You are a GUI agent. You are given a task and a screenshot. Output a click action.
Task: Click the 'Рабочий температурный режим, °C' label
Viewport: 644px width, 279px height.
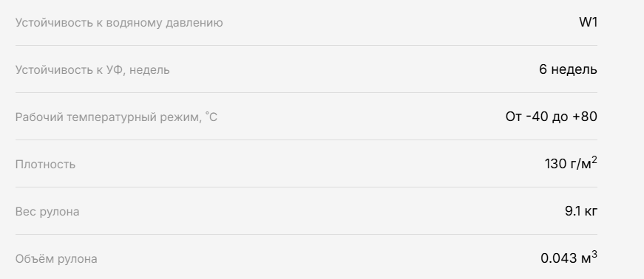[x=116, y=117]
